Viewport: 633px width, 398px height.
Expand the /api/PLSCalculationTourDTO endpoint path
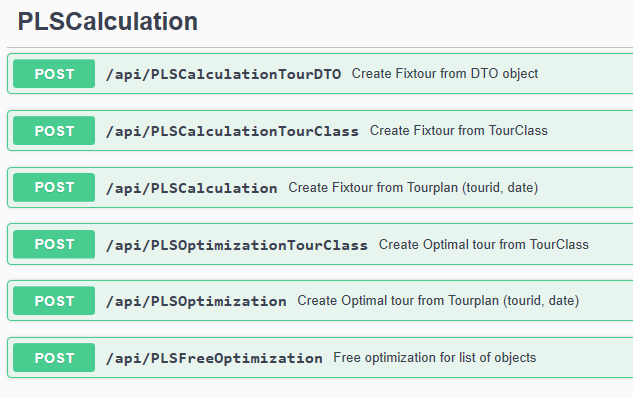point(223,74)
